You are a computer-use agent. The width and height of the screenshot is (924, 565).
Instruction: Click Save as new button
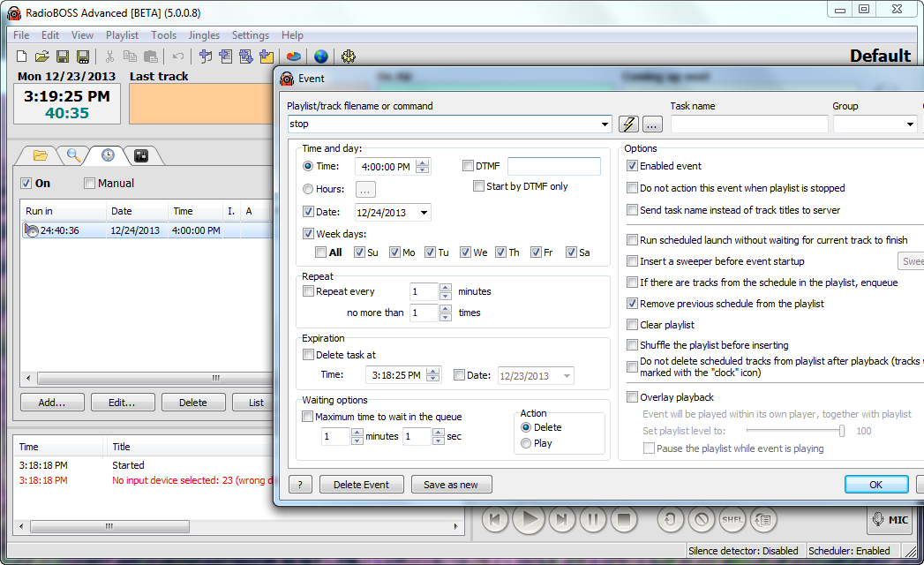(451, 485)
